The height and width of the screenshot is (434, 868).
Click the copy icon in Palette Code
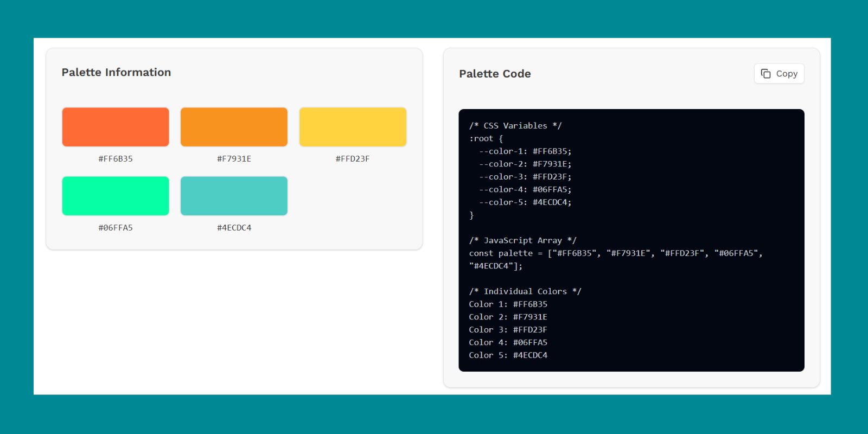pos(765,74)
